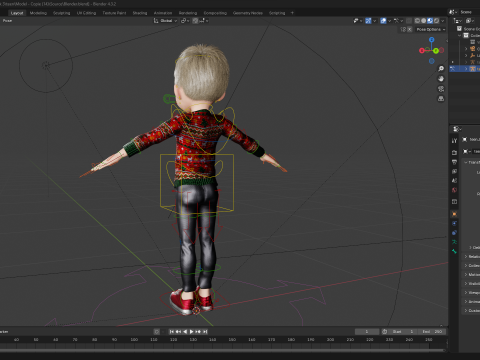
Task: Open the Pose Options dropdown
Action: [x=430, y=29]
